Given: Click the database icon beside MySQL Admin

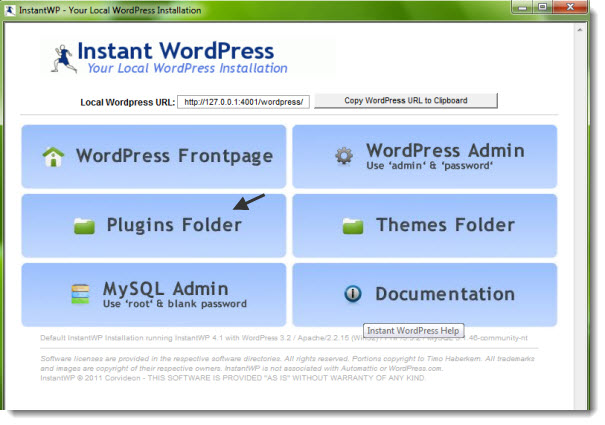Looking at the screenshot, I should click(x=80, y=294).
